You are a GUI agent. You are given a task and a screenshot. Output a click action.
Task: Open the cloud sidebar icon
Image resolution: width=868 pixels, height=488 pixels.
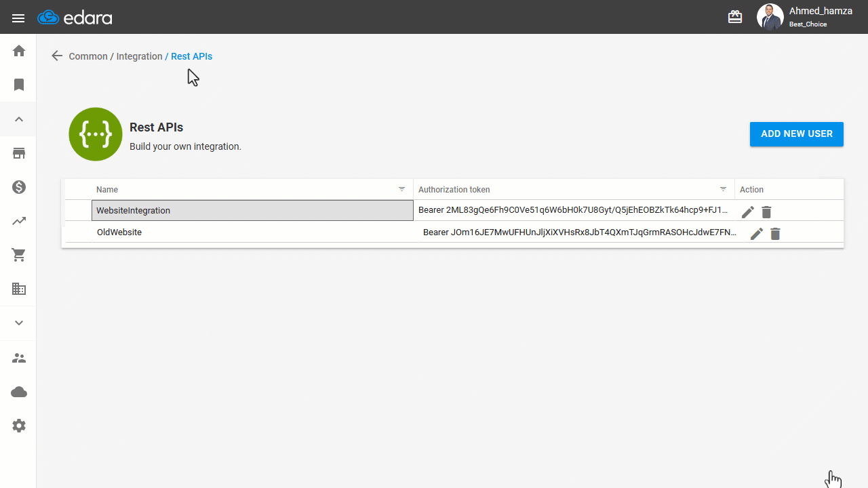click(x=19, y=392)
